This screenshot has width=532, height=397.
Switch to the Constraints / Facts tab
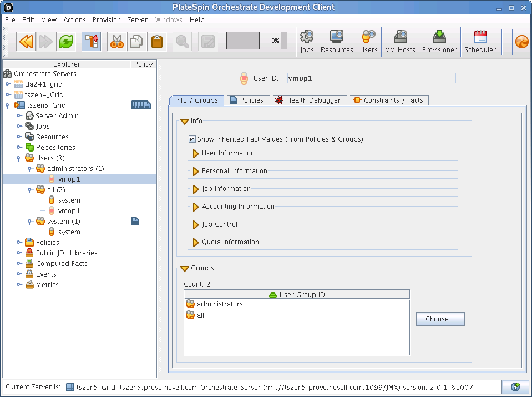pyautogui.click(x=388, y=100)
